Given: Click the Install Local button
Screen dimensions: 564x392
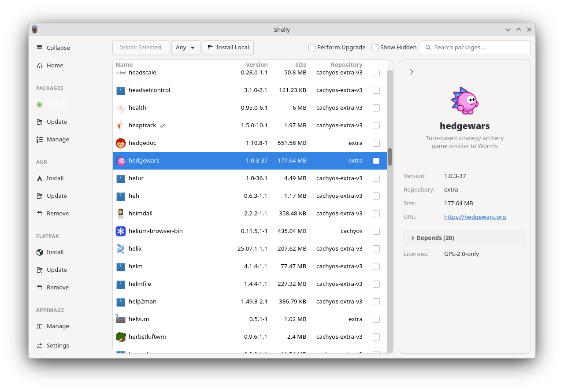Looking at the screenshot, I should pyautogui.click(x=228, y=47).
